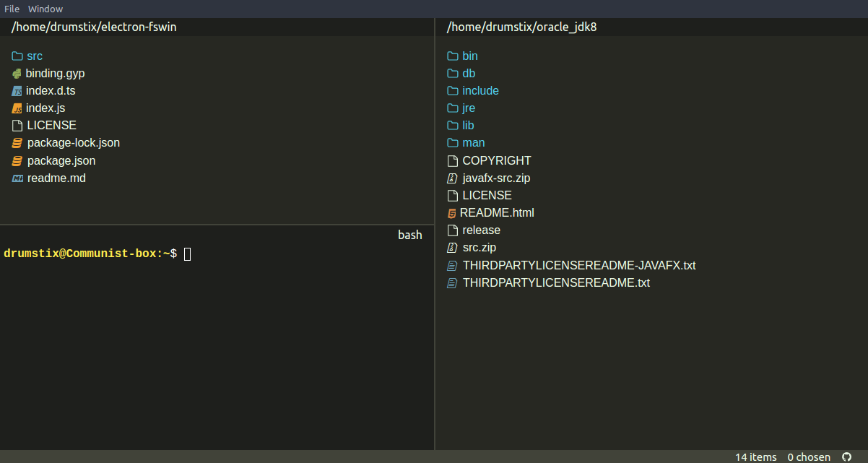868x463 pixels.
Task: Click the file icon beside COPYRIGHT
Action: (x=453, y=160)
